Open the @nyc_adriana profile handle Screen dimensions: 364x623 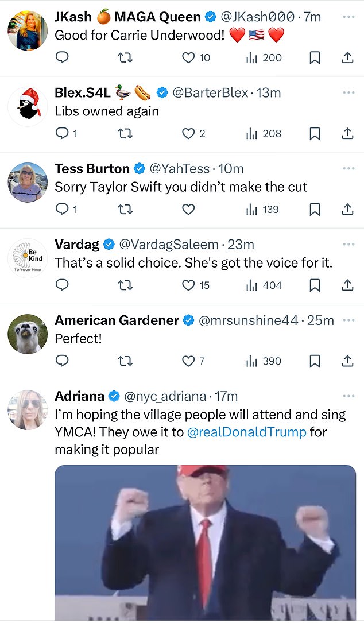[x=165, y=397]
